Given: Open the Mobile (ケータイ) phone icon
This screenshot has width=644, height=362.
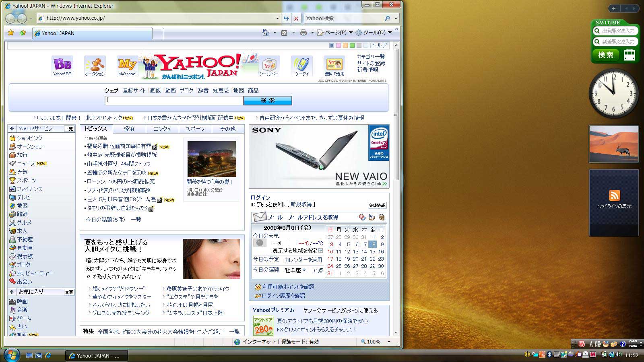Looking at the screenshot, I should point(302,66).
